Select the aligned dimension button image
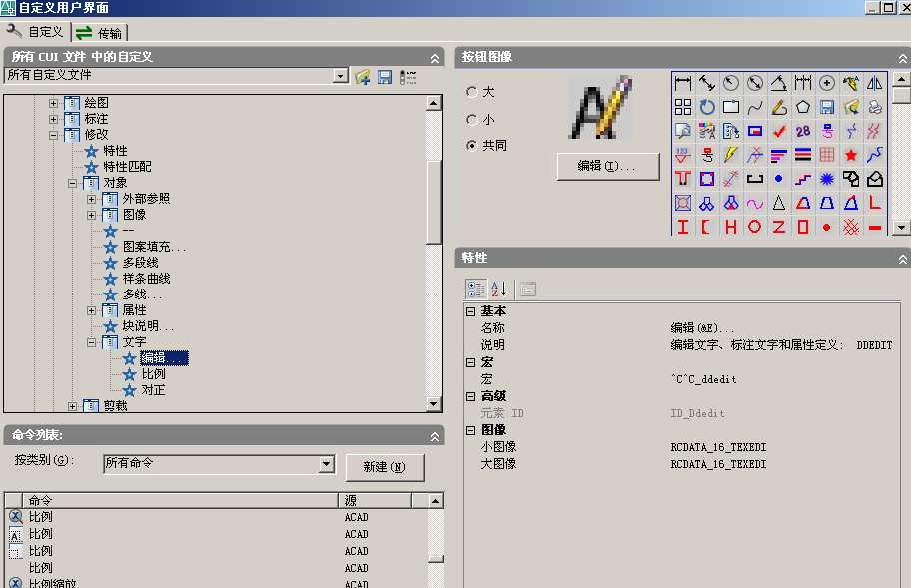The width and height of the screenshot is (911, 588). [x=707, y=83]
